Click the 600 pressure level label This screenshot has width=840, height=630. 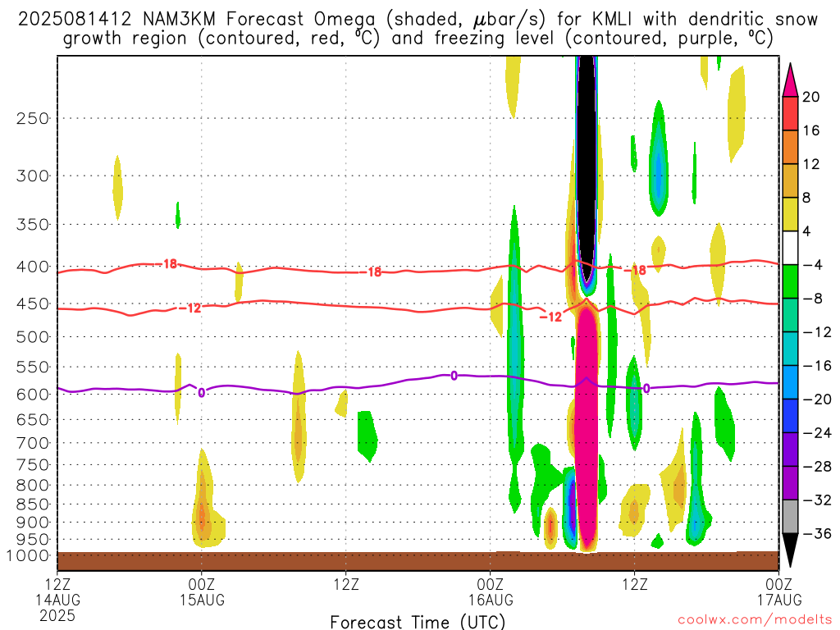coord(33,395)
